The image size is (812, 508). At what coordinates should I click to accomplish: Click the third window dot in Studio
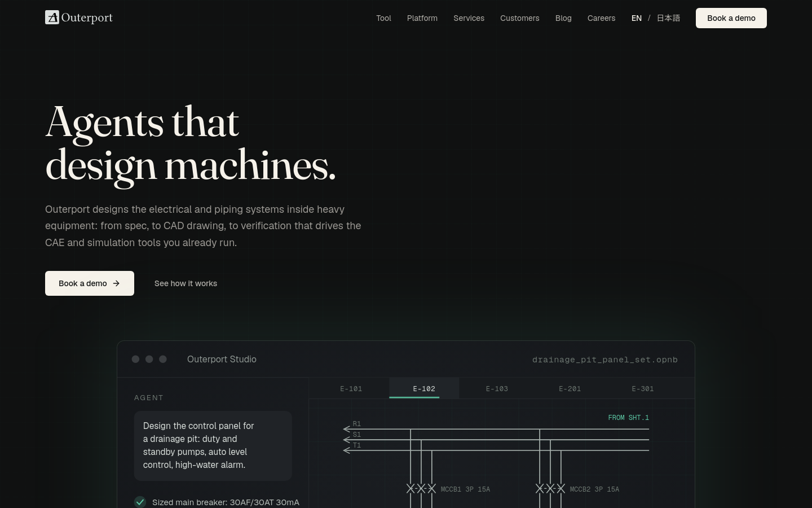[163, 359]
